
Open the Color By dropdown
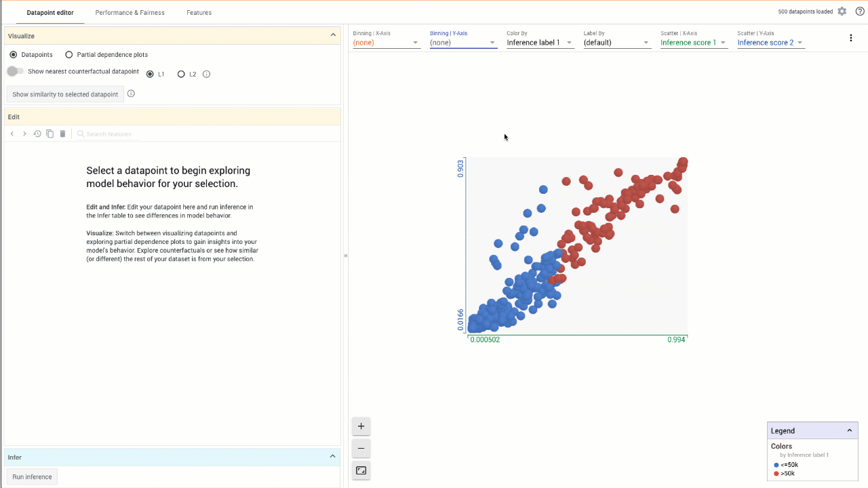[x=540, y=43]
